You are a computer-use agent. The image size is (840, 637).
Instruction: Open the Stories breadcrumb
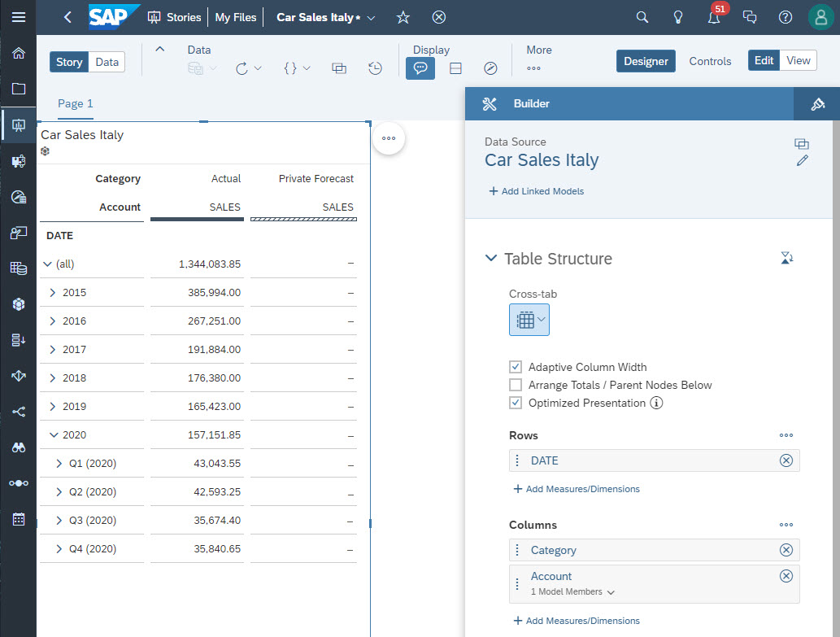(175, 18)
